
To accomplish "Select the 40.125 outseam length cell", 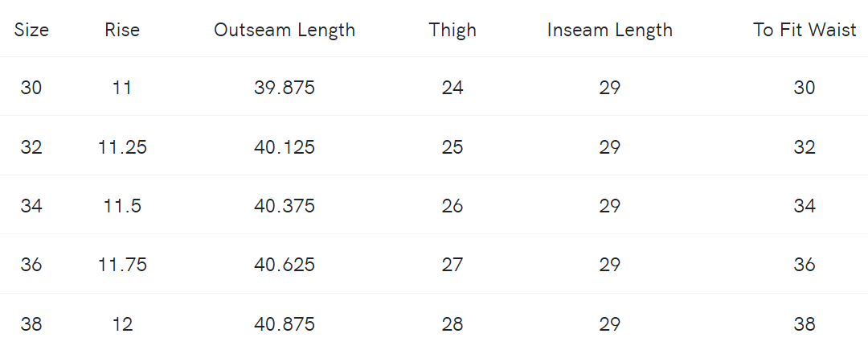I will tap(285, 147).
